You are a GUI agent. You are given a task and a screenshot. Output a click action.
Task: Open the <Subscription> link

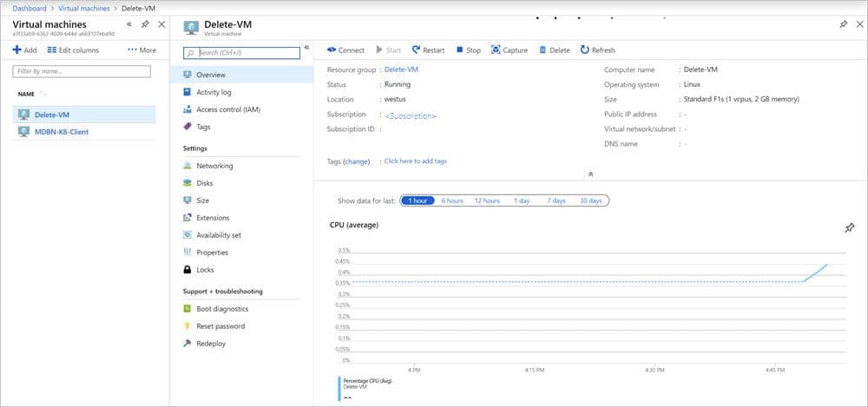411,116
